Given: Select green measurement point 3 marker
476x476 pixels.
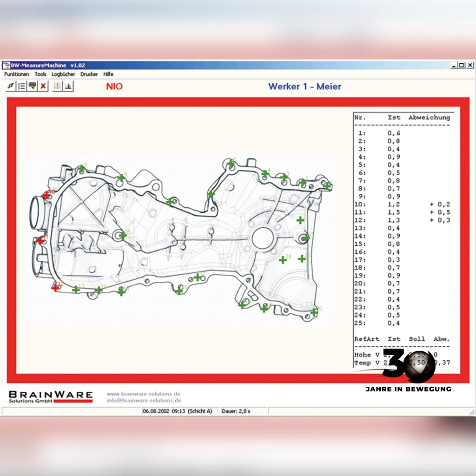Looking at the screenshot, I should pyautogui.click(x=284, y=177).
